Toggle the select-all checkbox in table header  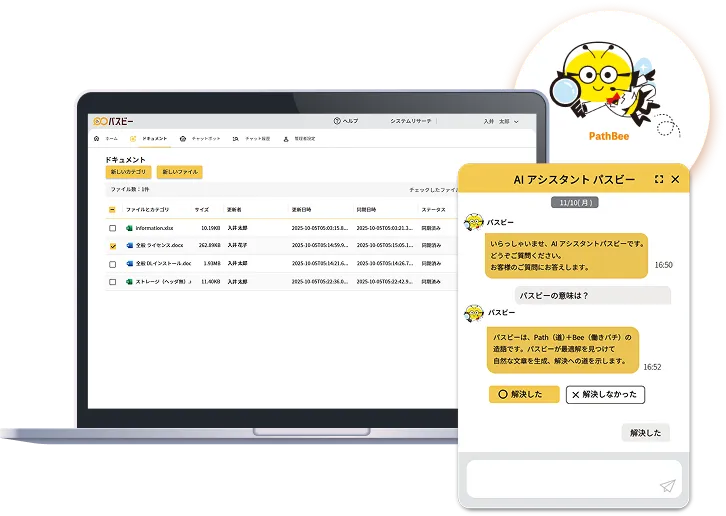[x=112, y=210]
